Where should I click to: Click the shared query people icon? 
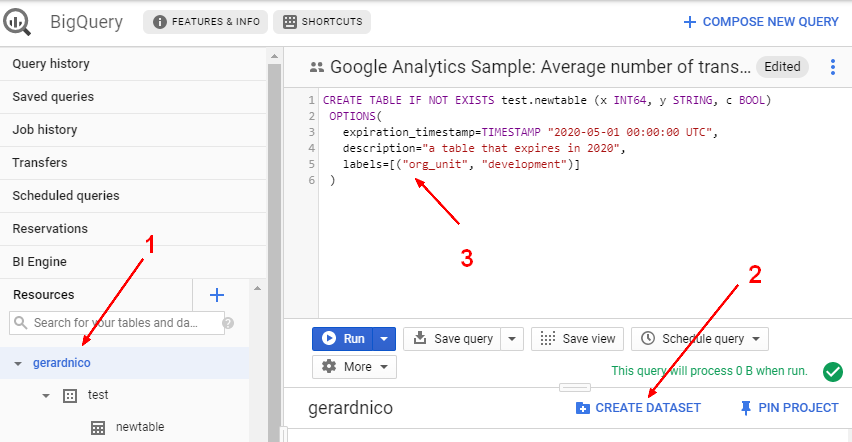(x=317, y=68)
